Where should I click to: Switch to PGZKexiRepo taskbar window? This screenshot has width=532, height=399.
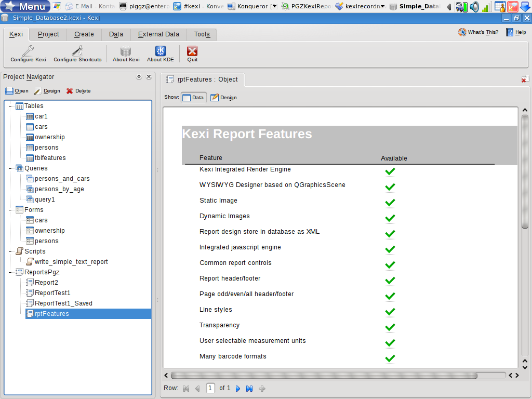point(307,6)
